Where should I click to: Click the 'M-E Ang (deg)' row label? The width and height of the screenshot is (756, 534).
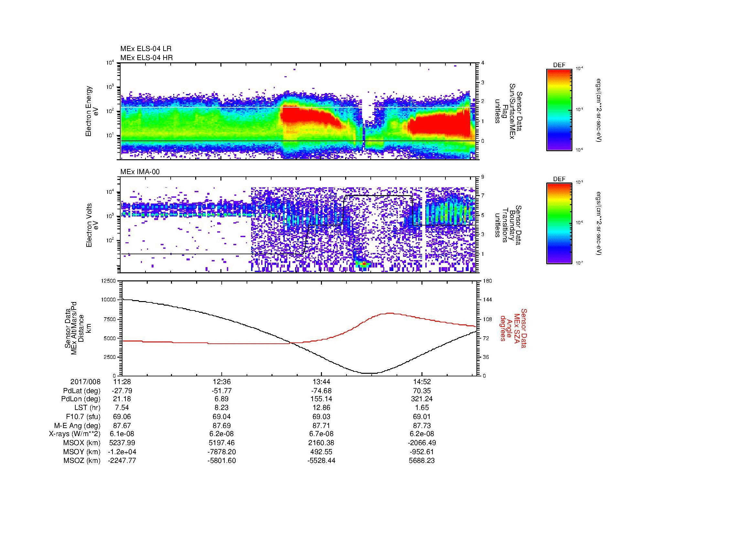78,425
